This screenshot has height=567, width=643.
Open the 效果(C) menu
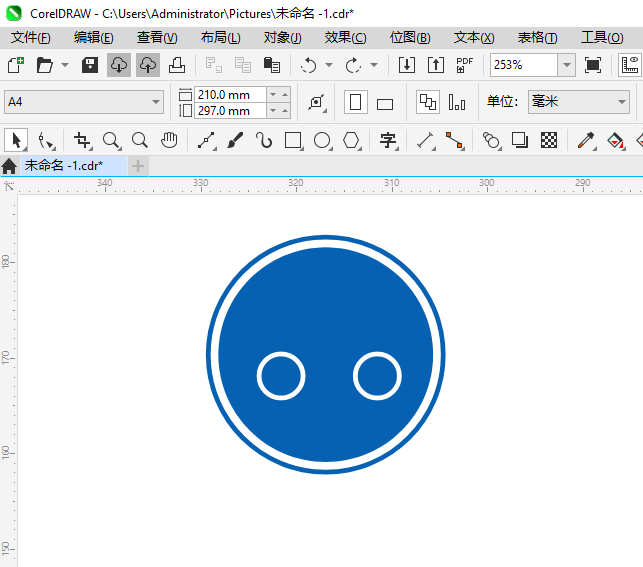pyautogui.click(x=346, y=38)
